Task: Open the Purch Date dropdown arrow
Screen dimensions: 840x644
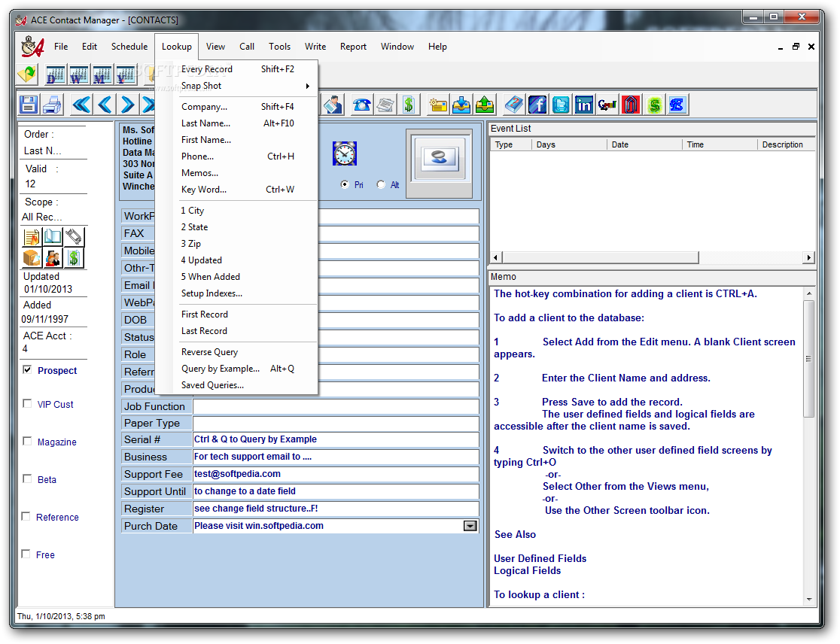Action: tap(470, 526)
